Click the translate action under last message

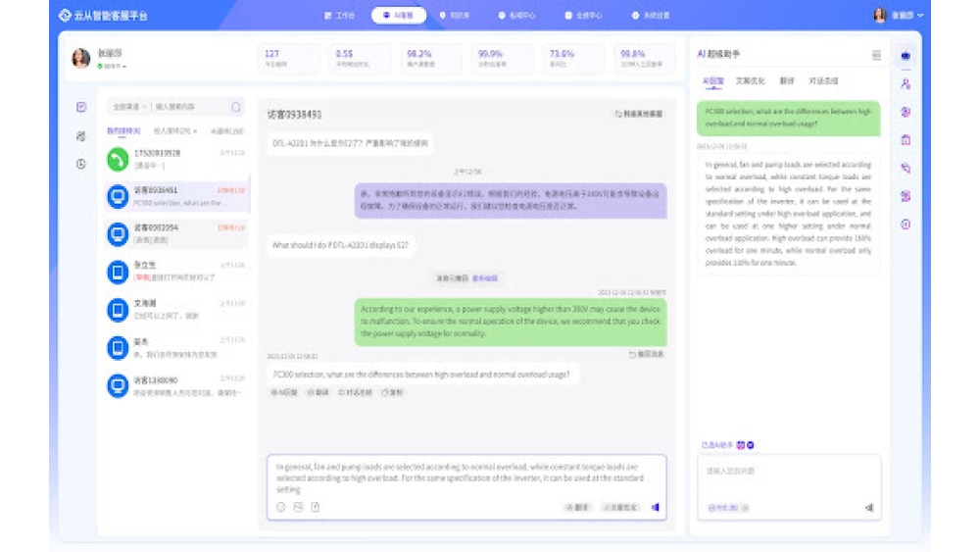[318, 392]
